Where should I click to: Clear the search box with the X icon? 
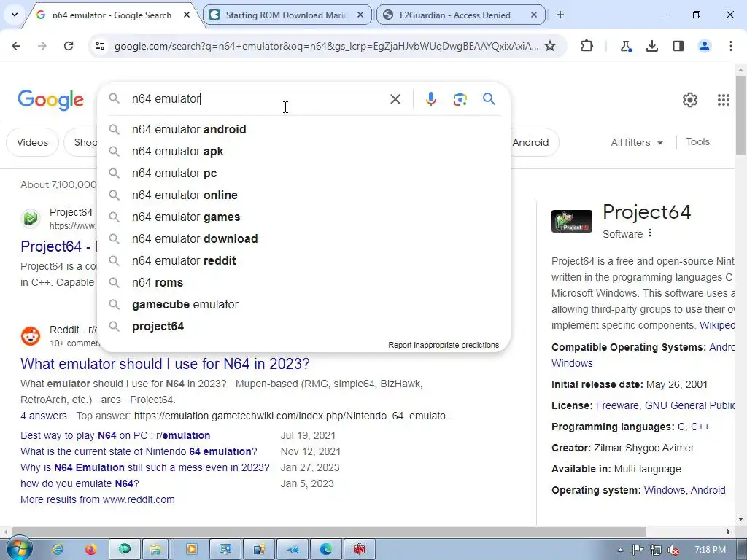pyautogui.click(x=395, y=99)
